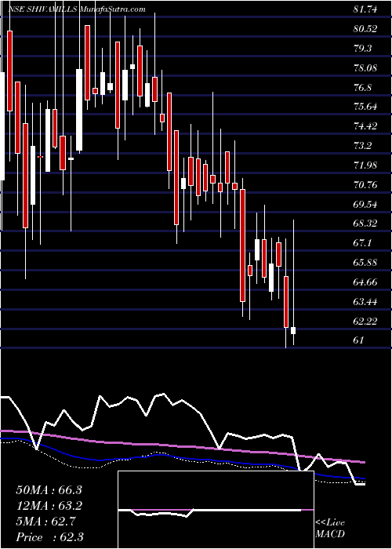Click the 73.2 price axis label
Viewport: 392px width, 549px height.
362,146
